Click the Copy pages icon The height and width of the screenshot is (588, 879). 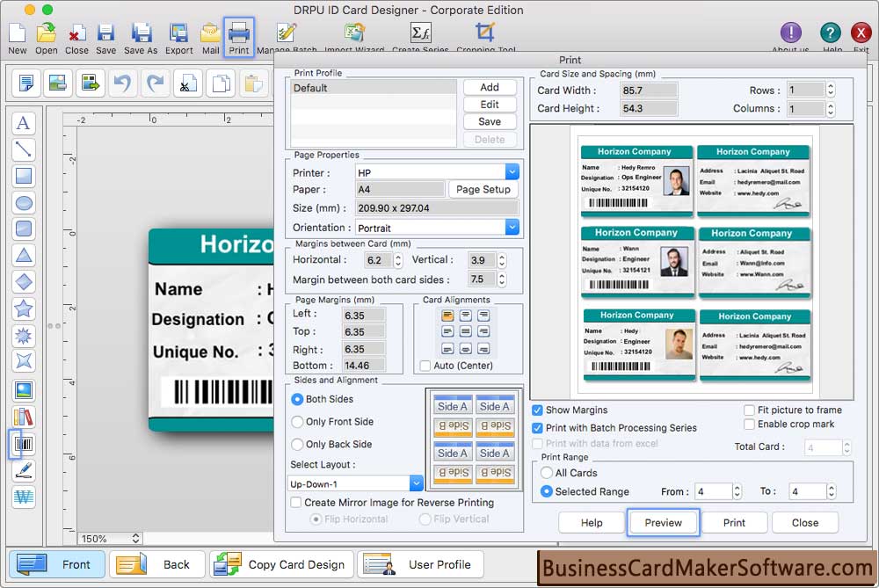pyautogui.click(x=221, y=83)
